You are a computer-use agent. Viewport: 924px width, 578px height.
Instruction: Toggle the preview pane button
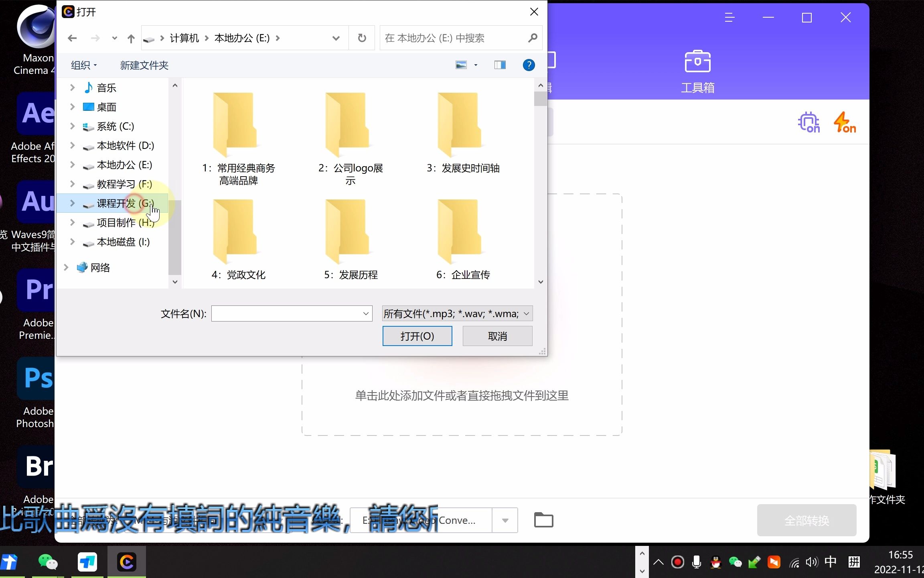pos(500,65)
